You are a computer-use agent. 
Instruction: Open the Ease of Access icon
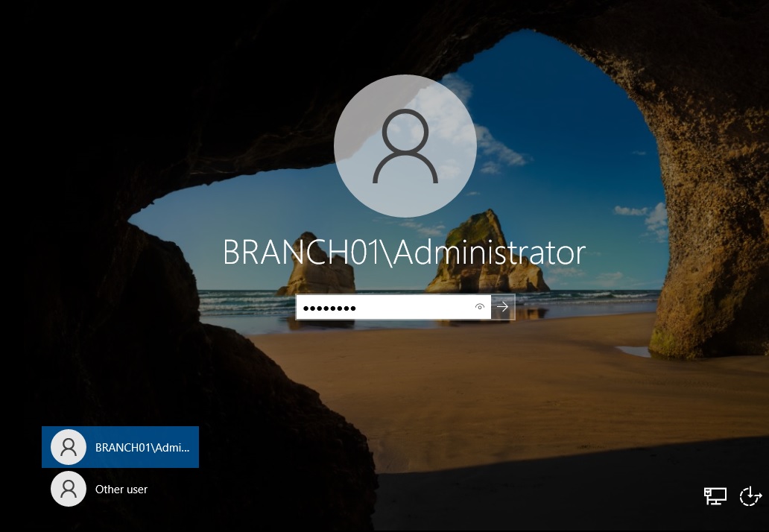[750, 496]
